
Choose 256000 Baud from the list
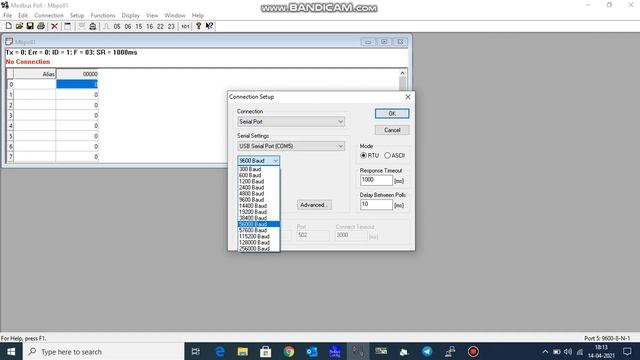pyautogui.click(x=258, y=249)
